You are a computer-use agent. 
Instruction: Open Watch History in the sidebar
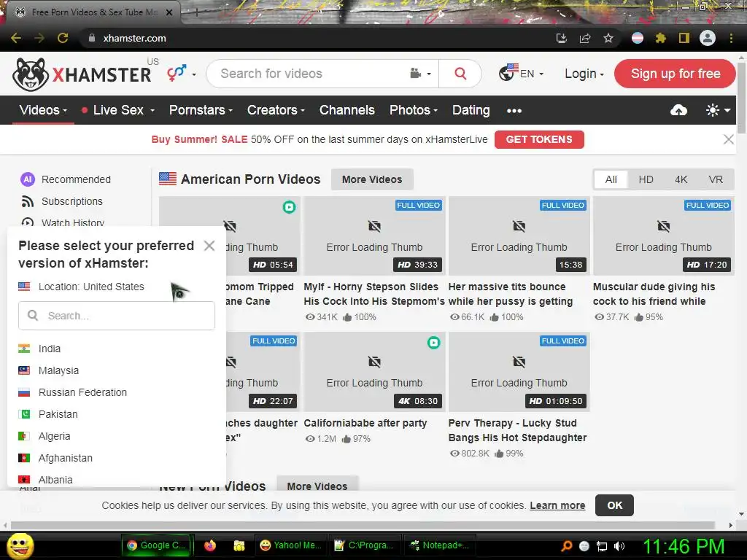pos(63,223)
